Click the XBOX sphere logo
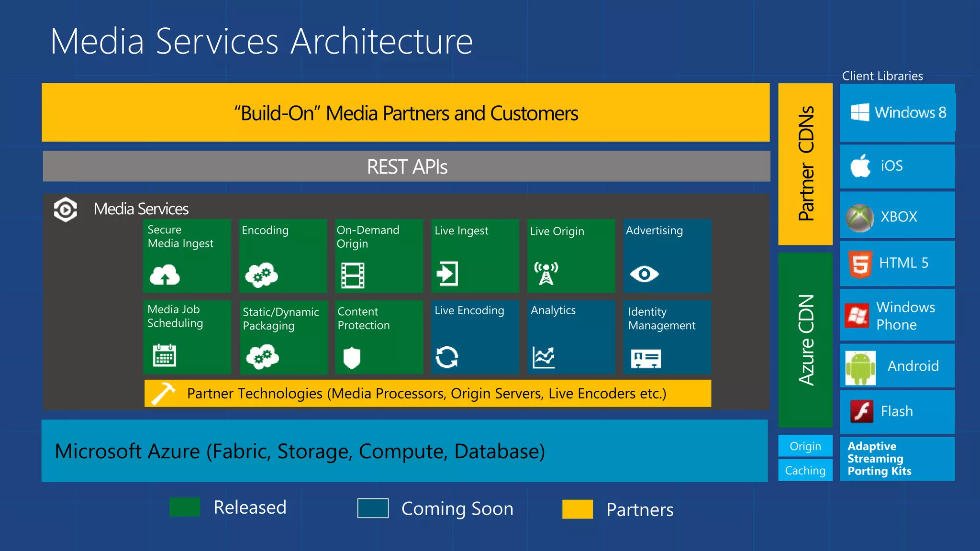Viewport: 980px width, 551px height. coord(860,218)
